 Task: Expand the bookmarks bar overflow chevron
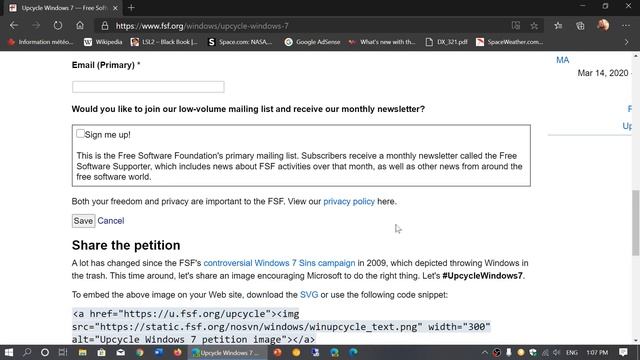click(x=627, y=42)
